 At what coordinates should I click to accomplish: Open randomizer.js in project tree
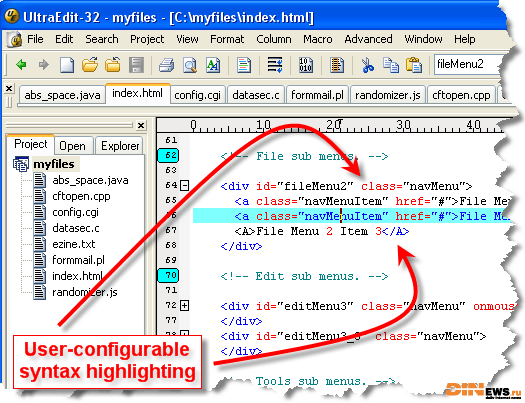point(85,293)
